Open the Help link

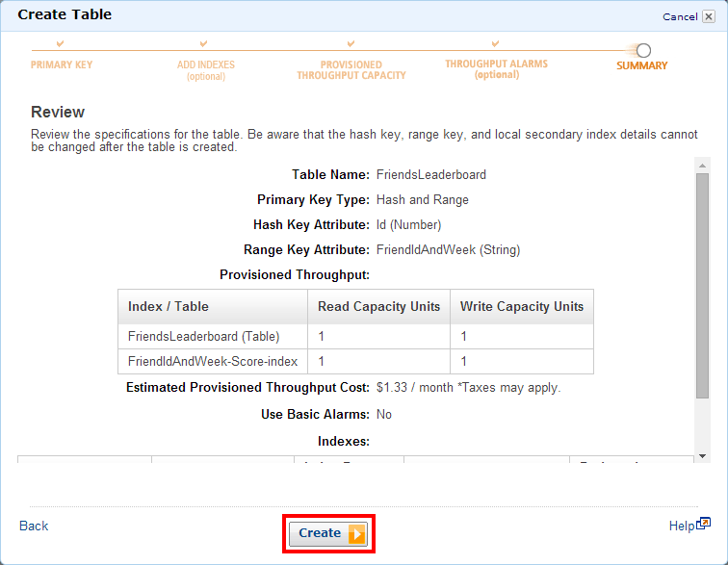[x=681, y=526]
